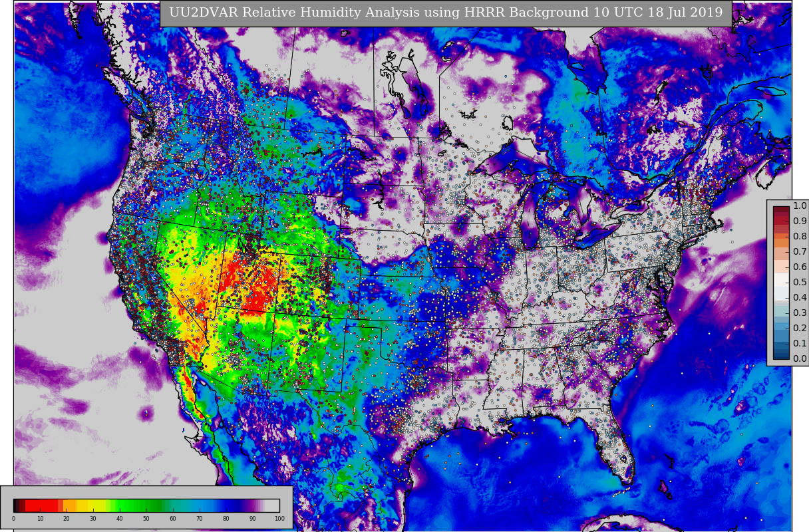Click tick label 40 on bottom humidity colorbar

click(x=119, y=519)
